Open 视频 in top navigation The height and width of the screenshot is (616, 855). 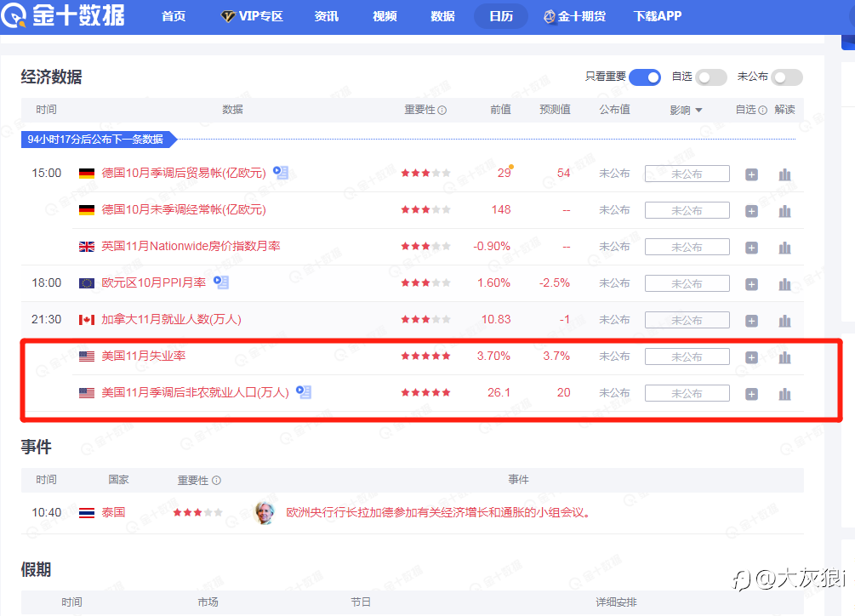[x=385, y=16]
